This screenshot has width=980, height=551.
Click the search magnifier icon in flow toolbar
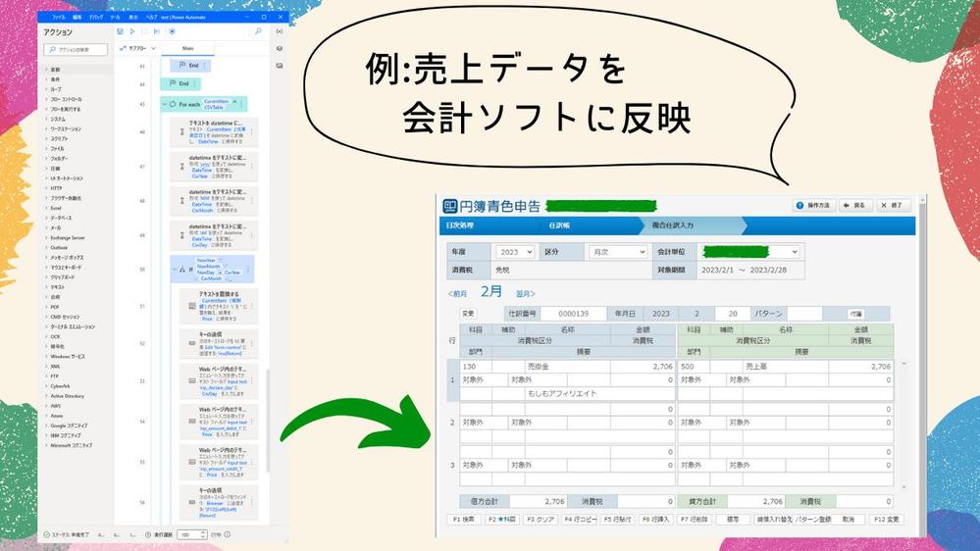pyautogui.click(x=258, y=31)
